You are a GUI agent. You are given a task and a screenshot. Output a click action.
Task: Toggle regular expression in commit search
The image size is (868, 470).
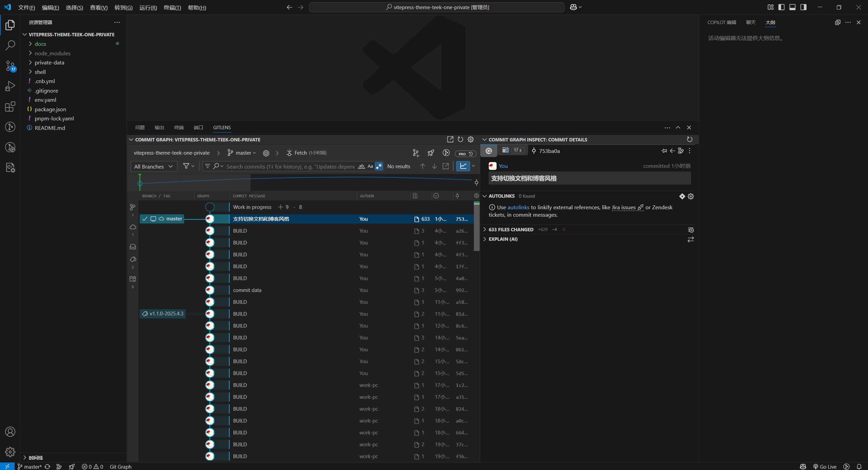click(x=379, y=166)
